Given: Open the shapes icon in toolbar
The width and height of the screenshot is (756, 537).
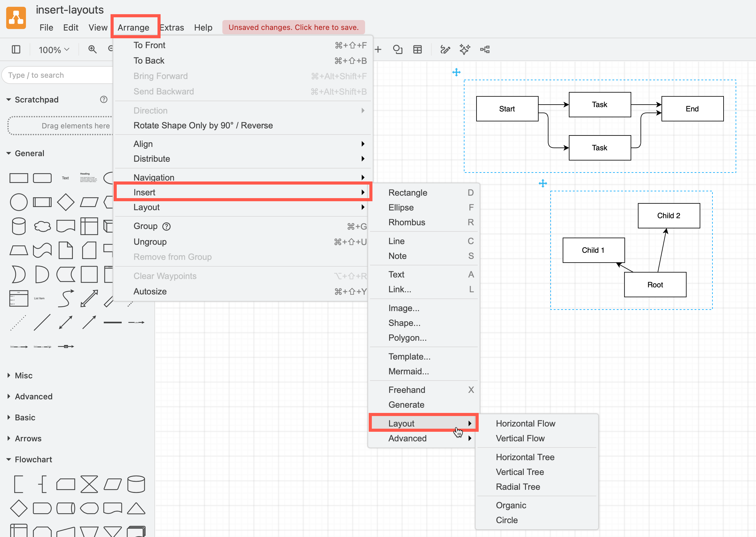Looking at the screenshot, I should coord(398,50).
